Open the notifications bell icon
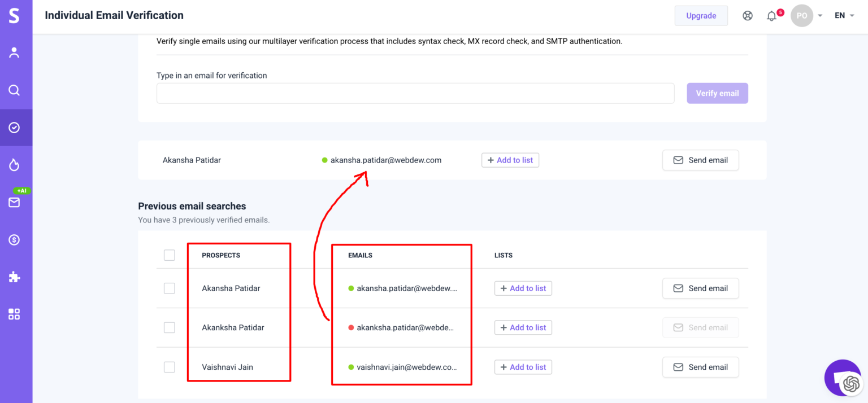The image size is (868, 403). (771, 16)
